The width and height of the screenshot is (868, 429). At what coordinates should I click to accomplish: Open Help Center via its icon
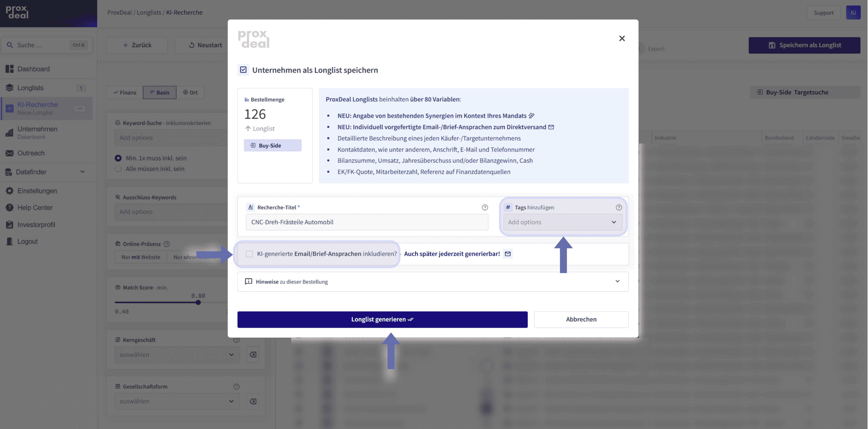coord(9,208)
